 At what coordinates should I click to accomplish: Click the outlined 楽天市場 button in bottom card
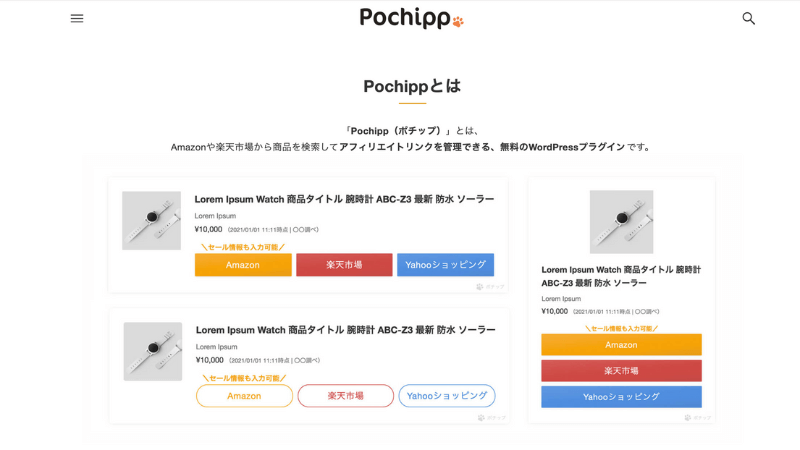pyautogui.click(x=345, y=396)
